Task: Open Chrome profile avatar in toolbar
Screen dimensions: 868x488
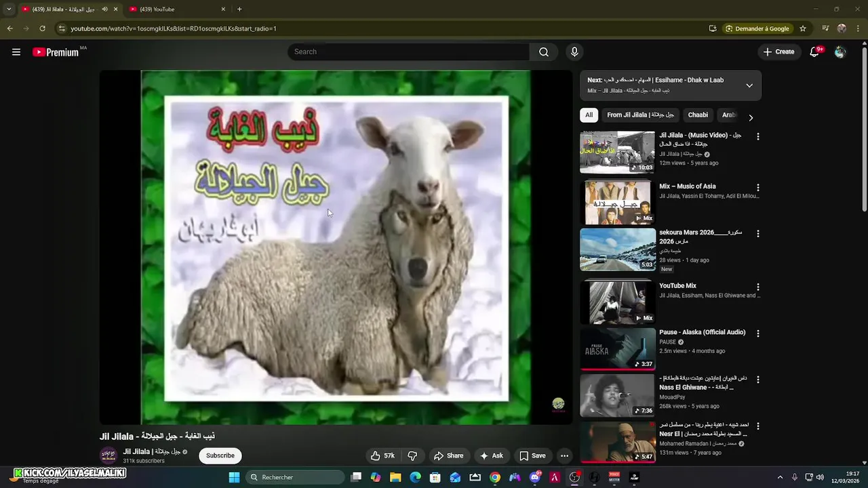Action: [842, 28]
